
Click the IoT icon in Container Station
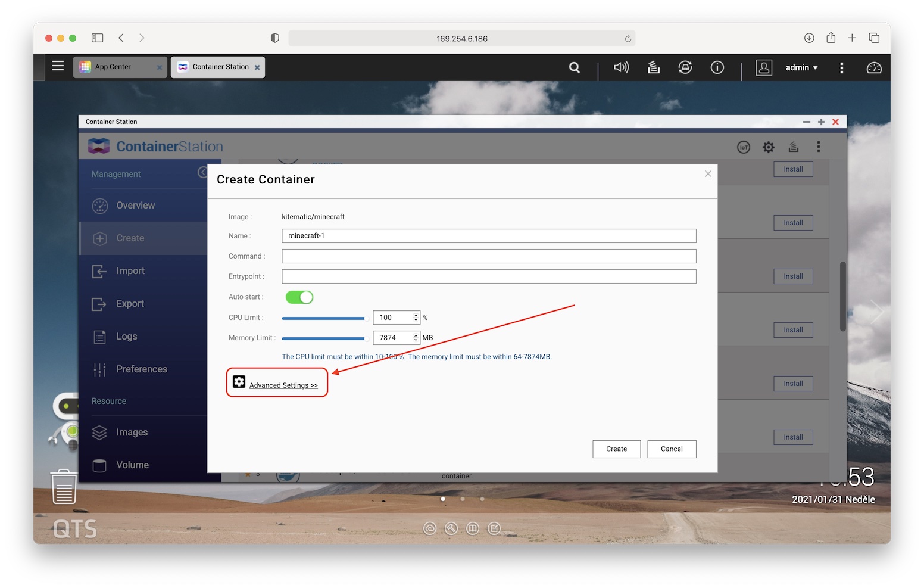pos(744,147)
